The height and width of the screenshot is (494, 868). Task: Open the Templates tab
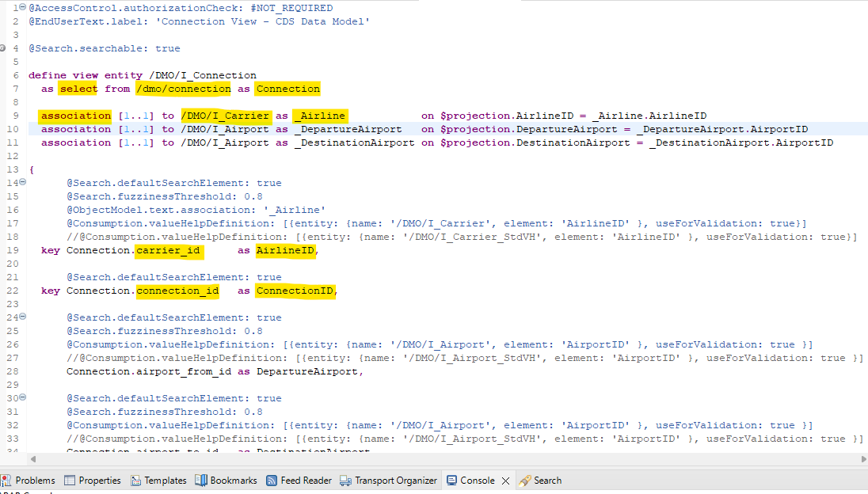(x=158, y=481)
